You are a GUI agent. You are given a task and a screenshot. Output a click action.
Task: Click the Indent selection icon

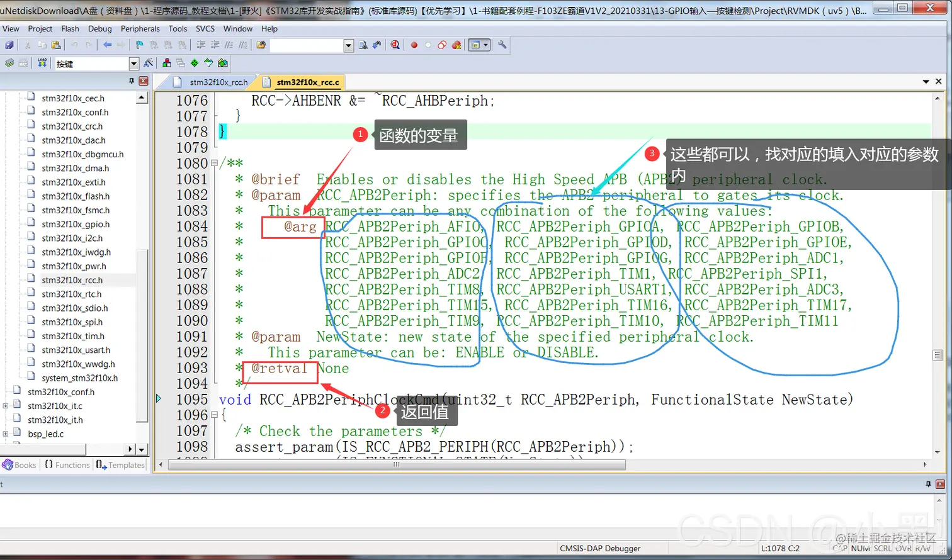201,45
